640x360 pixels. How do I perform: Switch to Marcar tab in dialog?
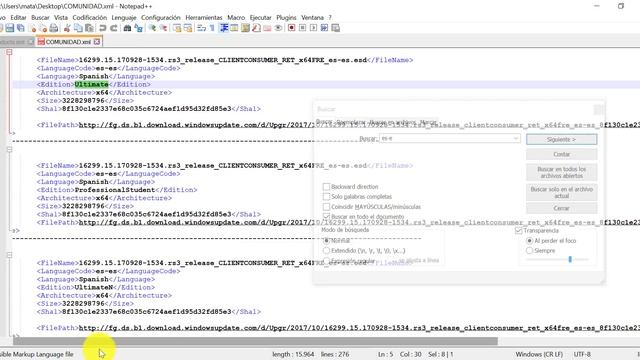click(x=428, y=122)
